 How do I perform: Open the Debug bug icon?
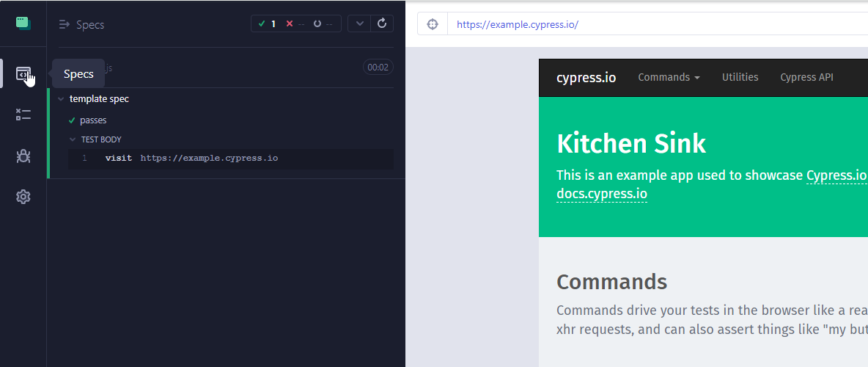pos(23,156)
